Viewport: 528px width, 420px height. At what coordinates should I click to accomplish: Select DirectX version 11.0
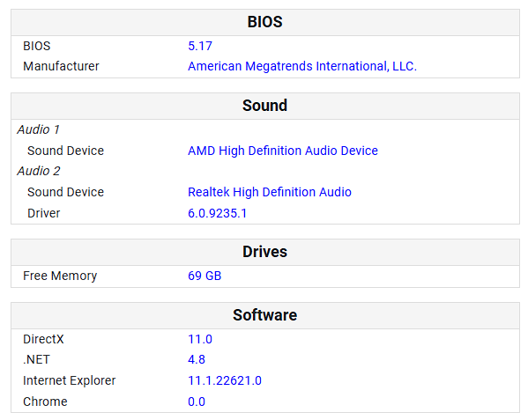pyautogui.click(x=200, y=339)
